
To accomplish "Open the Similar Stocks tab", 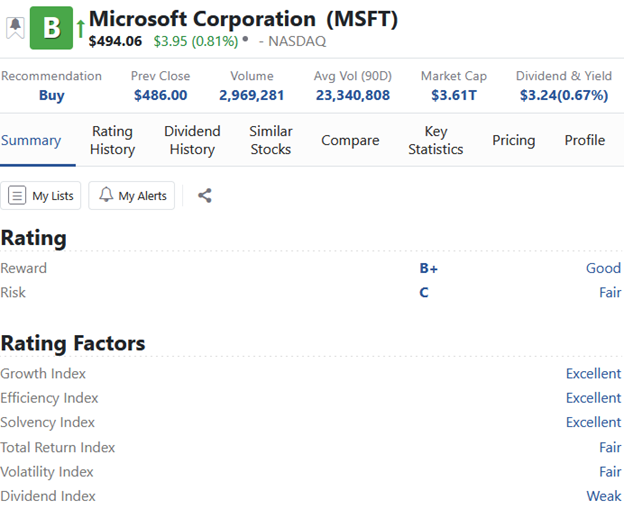I will coord(271,140).
